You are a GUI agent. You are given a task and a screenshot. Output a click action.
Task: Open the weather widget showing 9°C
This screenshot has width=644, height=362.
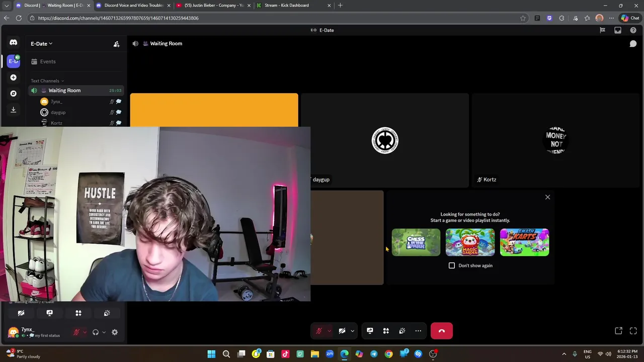coord(23,354)
